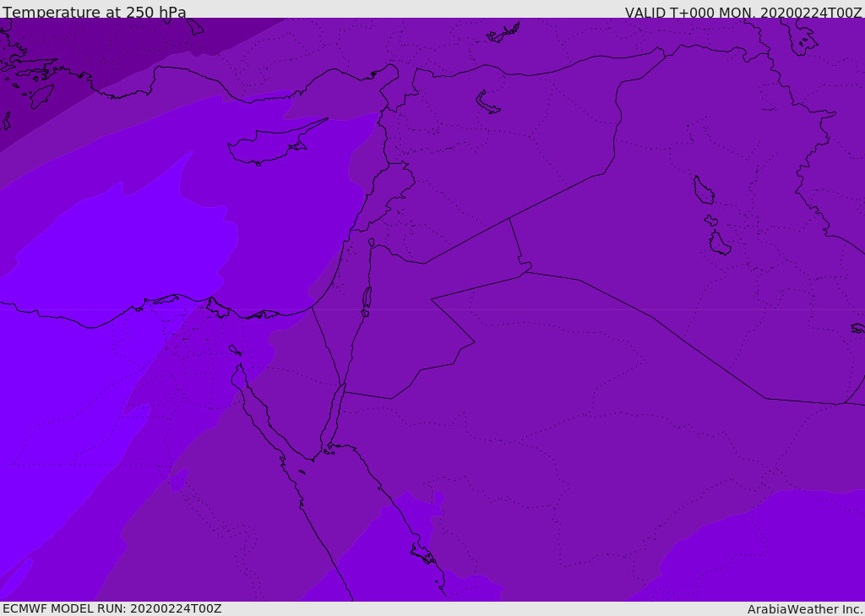Viewport: 865px width, 616px height.
Task: Click the VALID T+000 timestamp text
Action: click(x=743, y=13)
